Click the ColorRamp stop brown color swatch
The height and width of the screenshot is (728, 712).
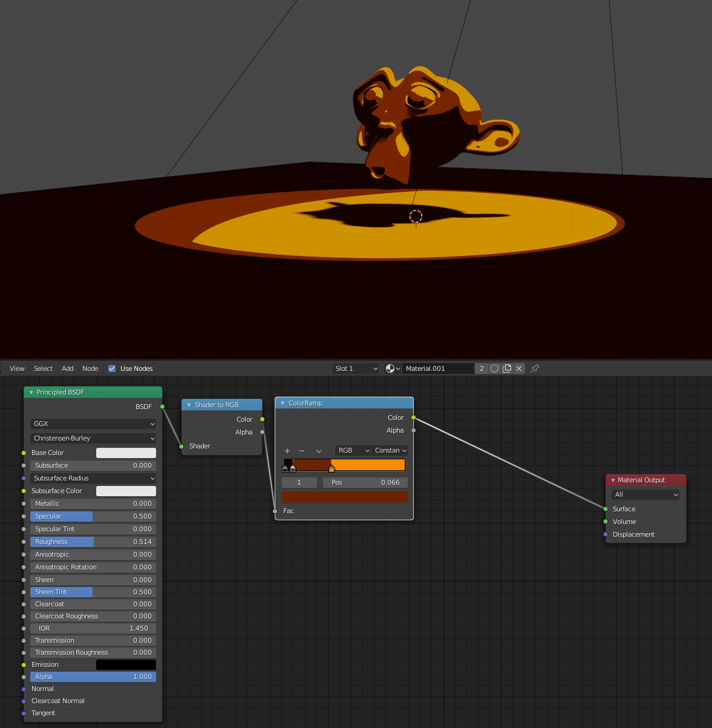point(345,497)
